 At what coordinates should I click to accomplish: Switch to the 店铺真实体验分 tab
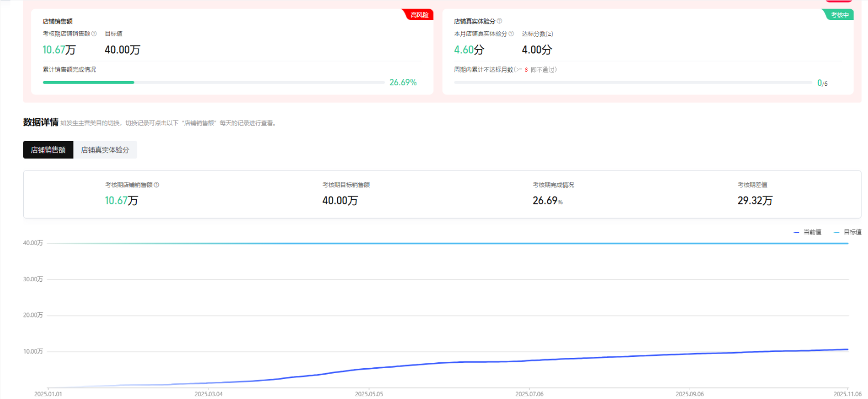click(x=105, y=150)
